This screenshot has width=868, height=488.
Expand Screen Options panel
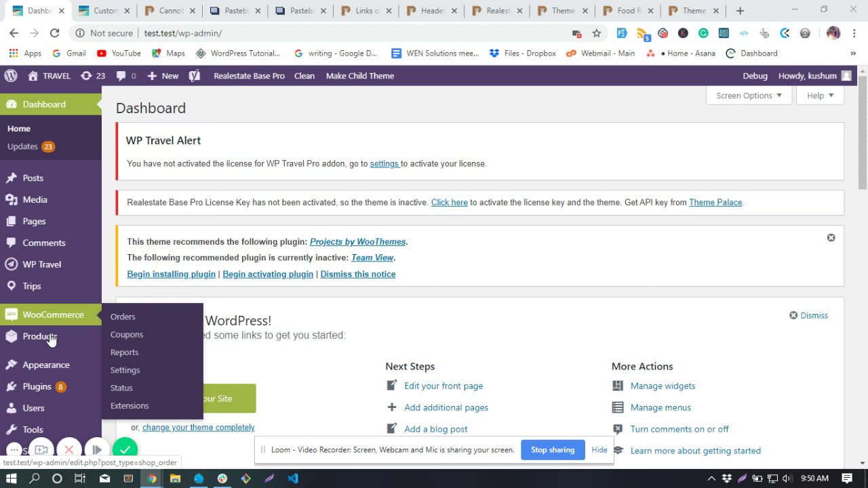click(x=749, y=96)
